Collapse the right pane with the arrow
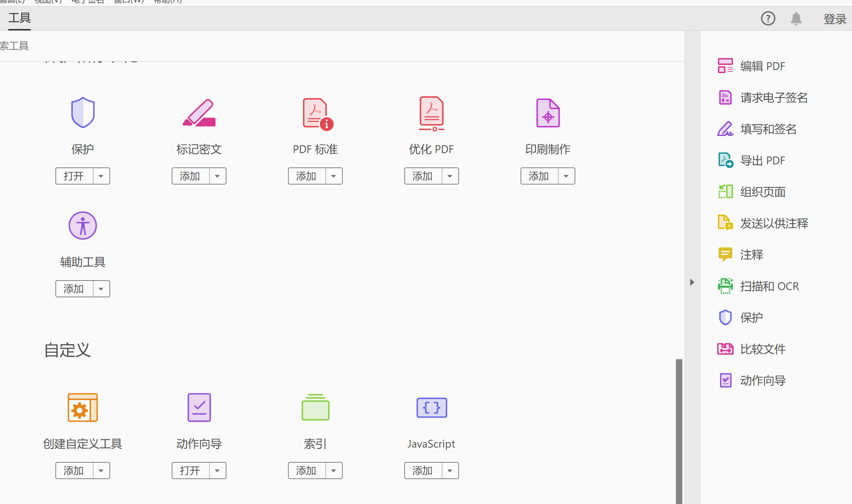Viewport: 852px width, 504px height. pyautogui.click(x=692, y=282)
